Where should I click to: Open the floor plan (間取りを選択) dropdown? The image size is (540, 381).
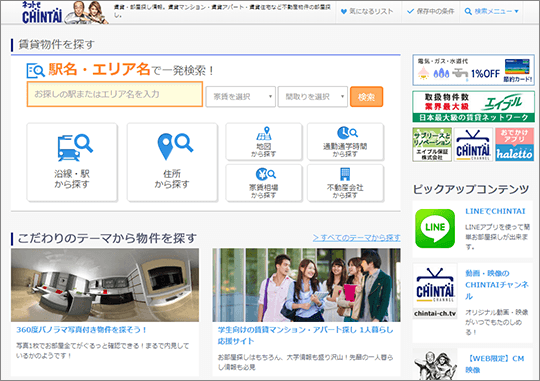pos(312,96)
